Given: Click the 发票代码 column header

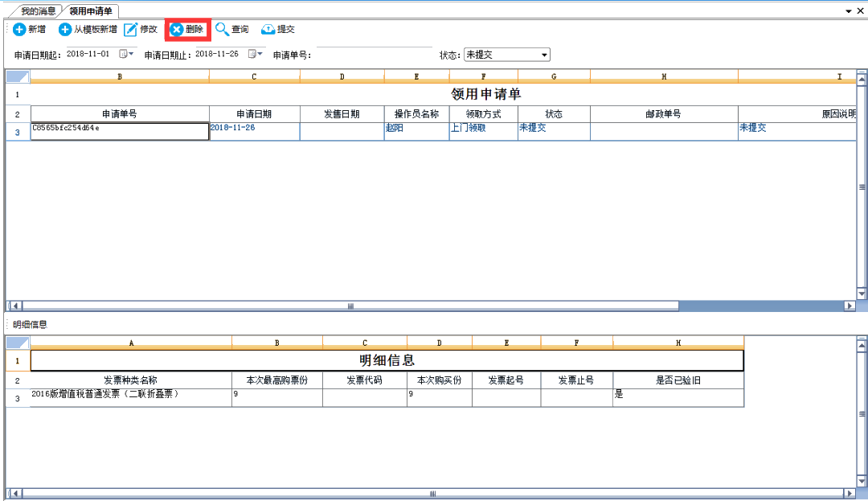Looking at the screenshot, I should pyautogui.click(x=364, y=380).
